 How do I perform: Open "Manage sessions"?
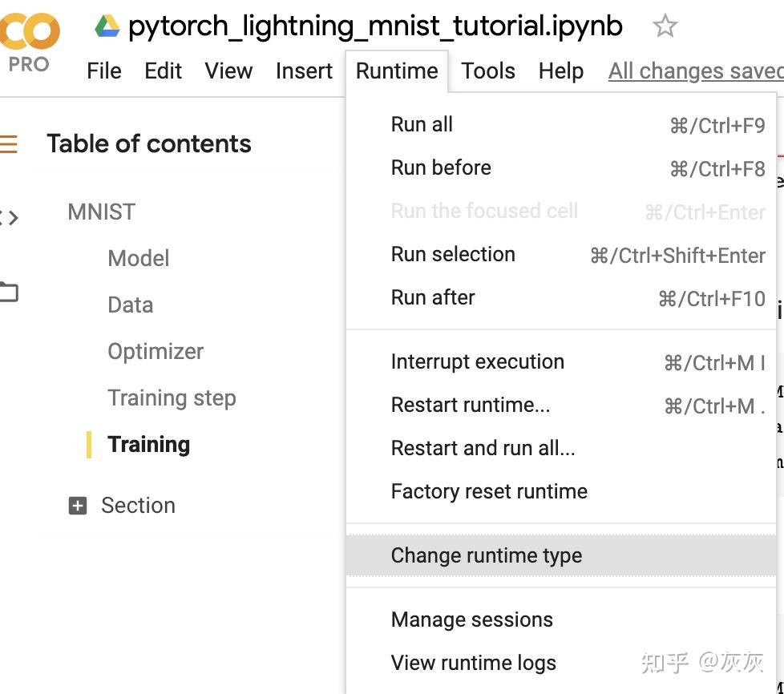471,619
